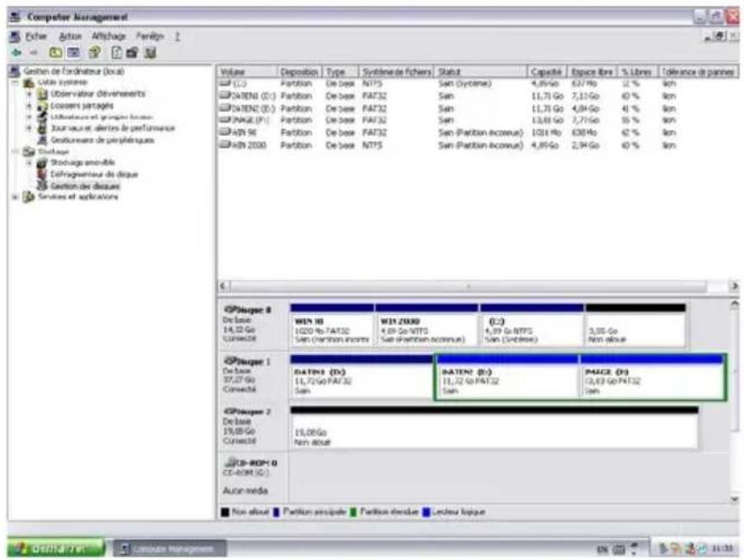Open the Action menu
This screenshot has height=560, width=744.
[70, 36]
